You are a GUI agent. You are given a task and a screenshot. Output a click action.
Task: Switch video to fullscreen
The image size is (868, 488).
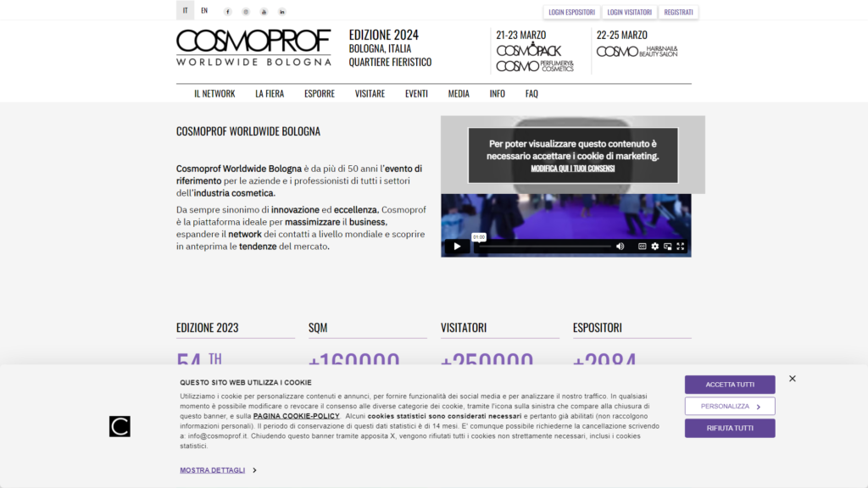681,247
